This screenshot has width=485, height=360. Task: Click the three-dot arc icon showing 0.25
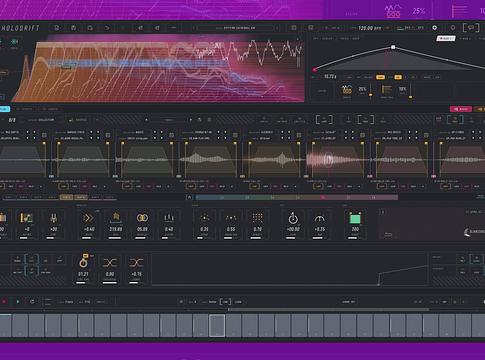pos(204,218)
